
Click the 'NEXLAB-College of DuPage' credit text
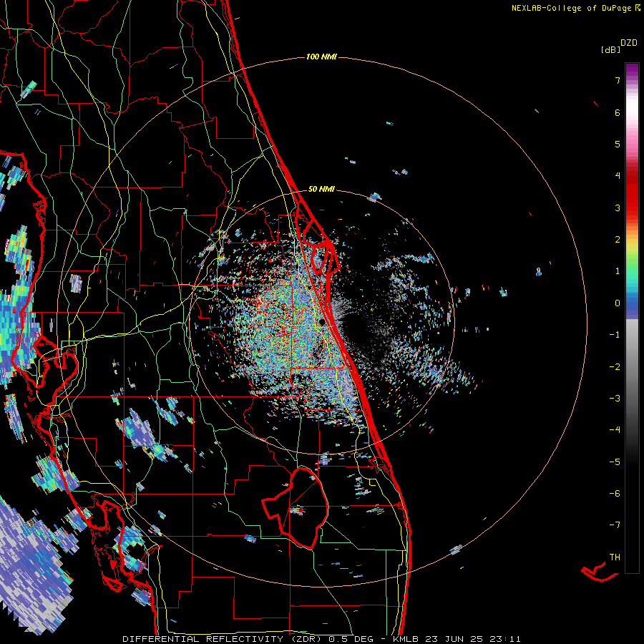point(572,8)
